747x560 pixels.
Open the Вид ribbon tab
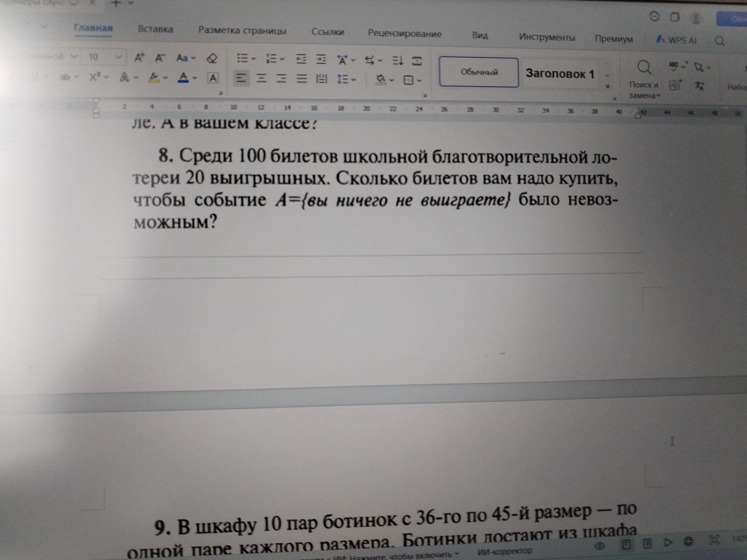pos(480,35)
